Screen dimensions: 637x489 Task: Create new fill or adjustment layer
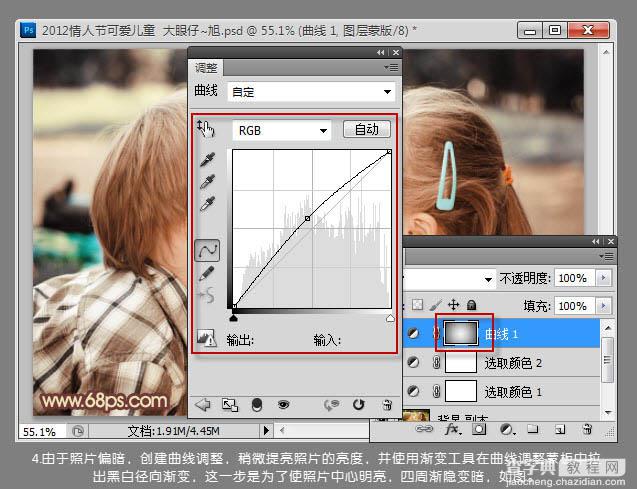pyautogui.click(x=506, y=429)
